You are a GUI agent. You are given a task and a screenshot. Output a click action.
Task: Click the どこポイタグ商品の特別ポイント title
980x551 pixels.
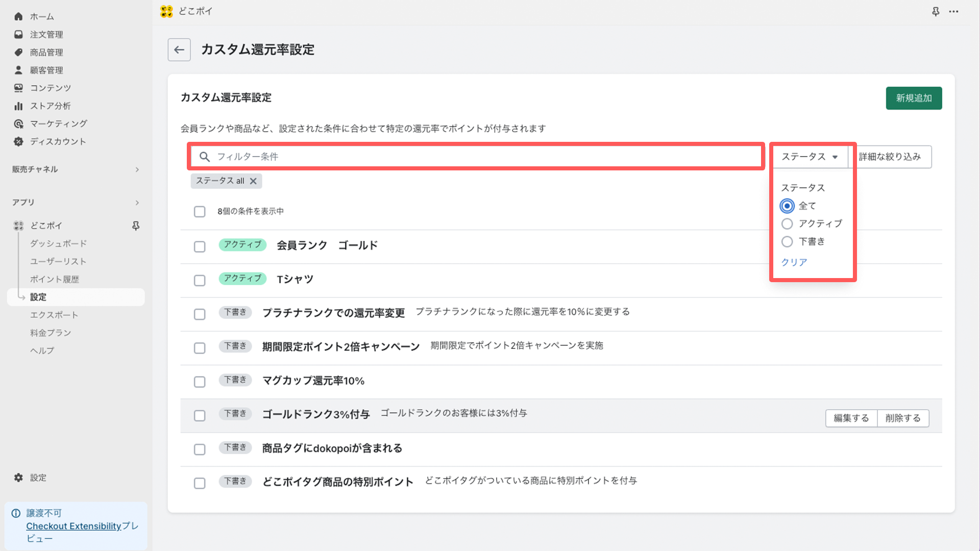[x=338, y=482]
